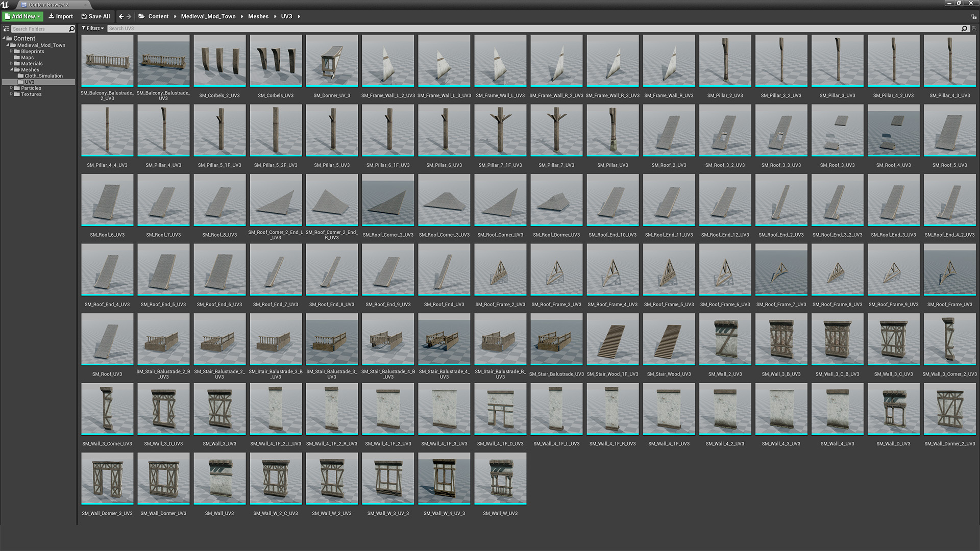The image size is (980, 551).
Task: Click the save search floppy icon
Action: click(974, 29)
